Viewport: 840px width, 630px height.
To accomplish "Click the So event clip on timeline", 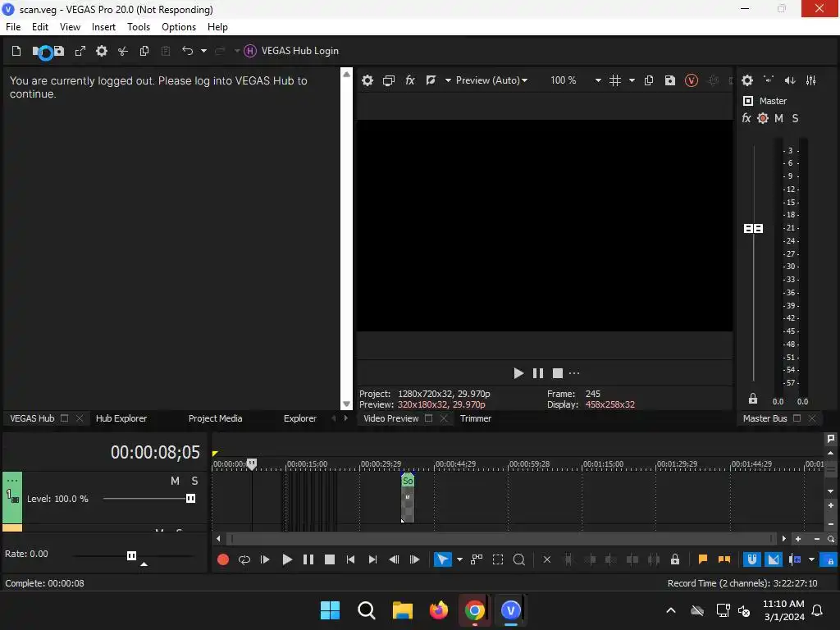I will [x=408, y=498].
